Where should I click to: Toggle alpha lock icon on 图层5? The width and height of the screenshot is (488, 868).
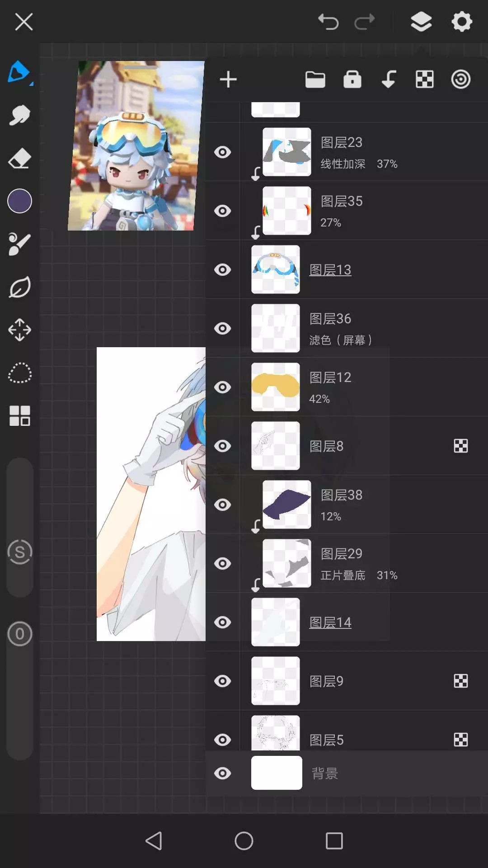461,740
